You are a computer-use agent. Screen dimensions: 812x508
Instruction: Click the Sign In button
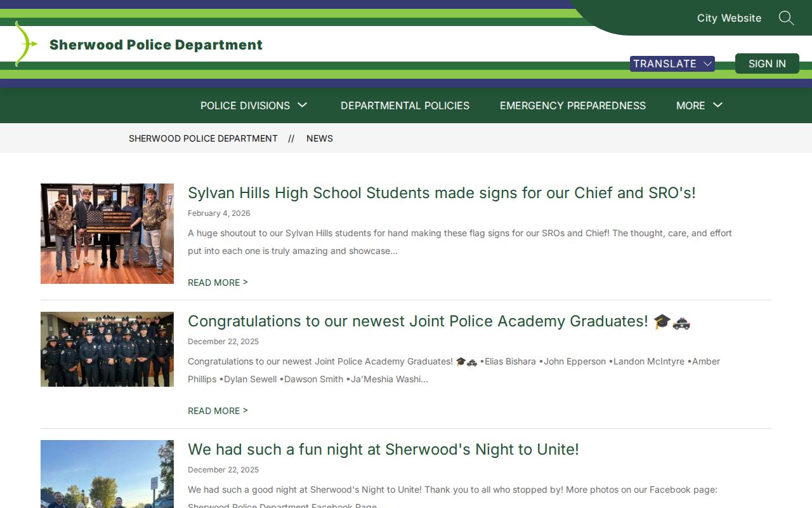767,63
